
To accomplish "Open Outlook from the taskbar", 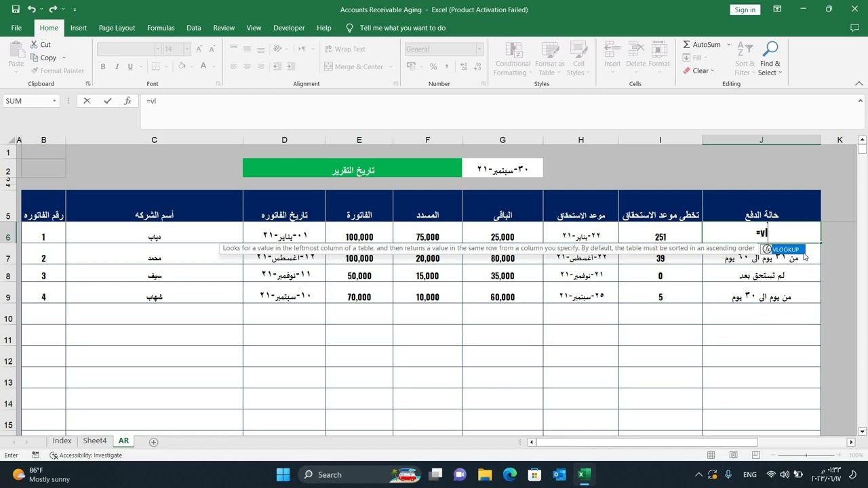I will (x=559, y=474).
